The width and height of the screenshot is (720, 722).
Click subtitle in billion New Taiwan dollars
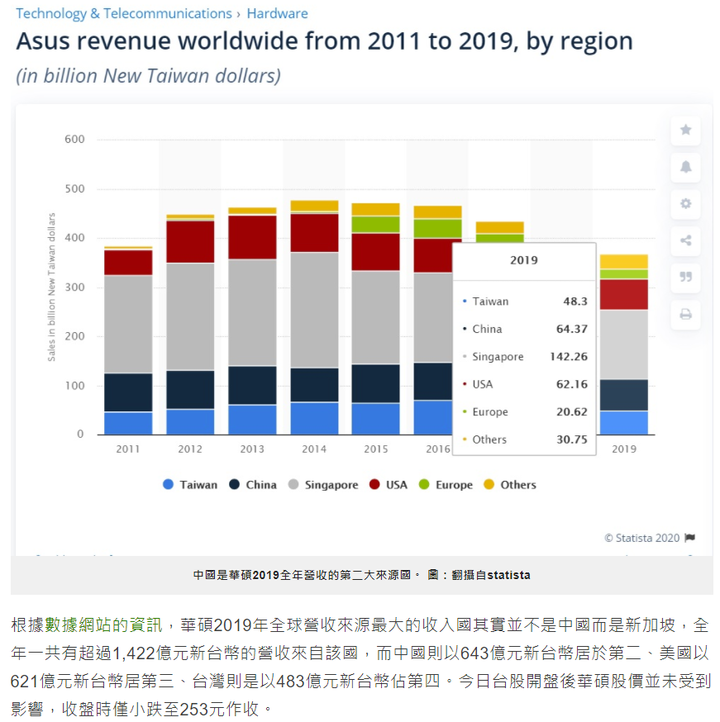point(148,76)
